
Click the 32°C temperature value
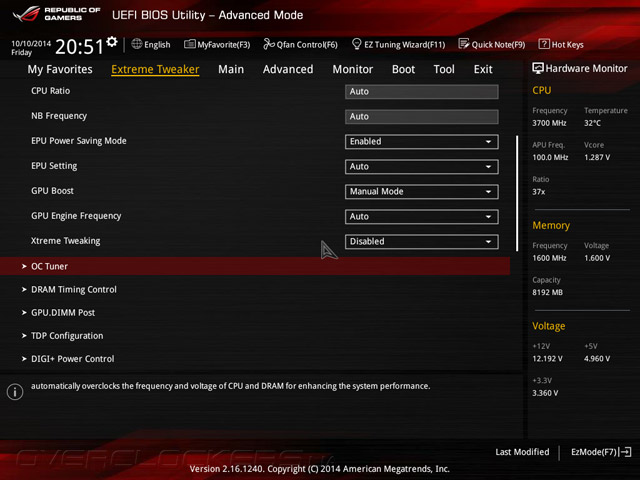pyautogui.click(x=592, y=123)
